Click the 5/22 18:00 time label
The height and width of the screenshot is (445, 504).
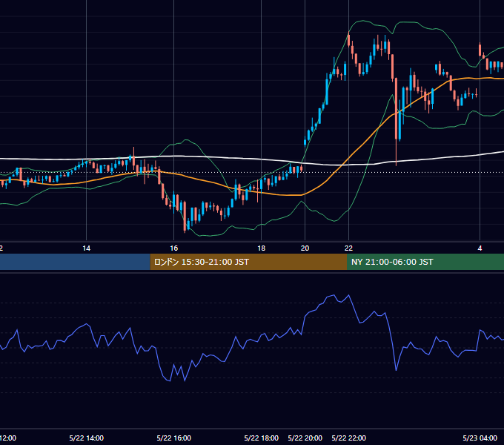[262, 438]
